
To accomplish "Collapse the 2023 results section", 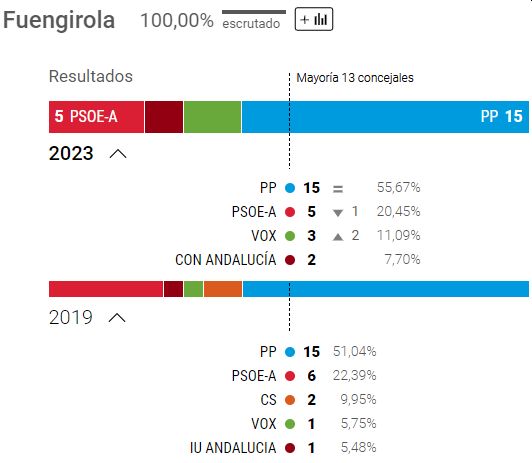I will [x=118, y=154].
